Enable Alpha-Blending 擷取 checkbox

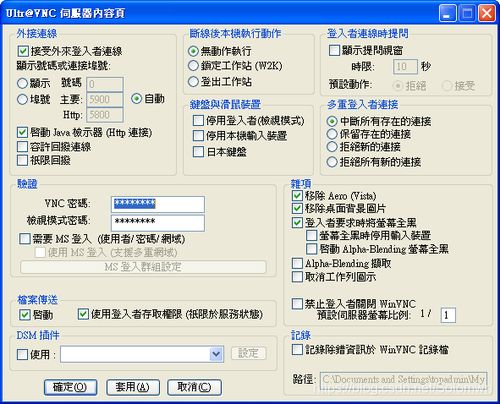tap(297, 263)
